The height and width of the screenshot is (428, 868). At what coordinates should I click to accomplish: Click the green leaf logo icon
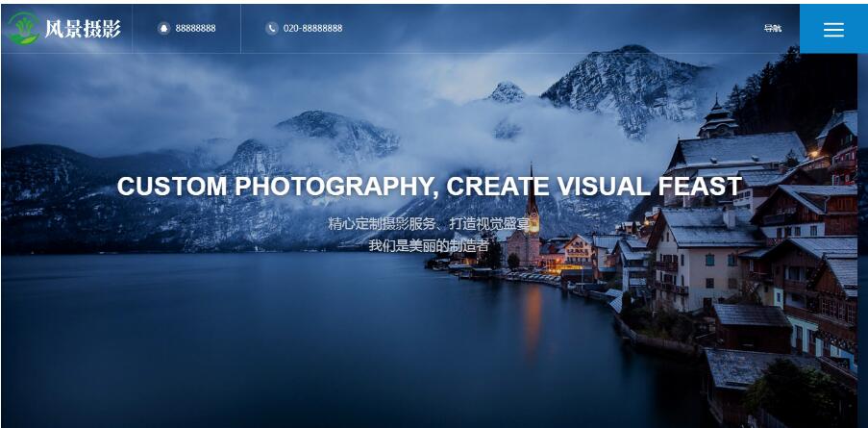[23, 28]
